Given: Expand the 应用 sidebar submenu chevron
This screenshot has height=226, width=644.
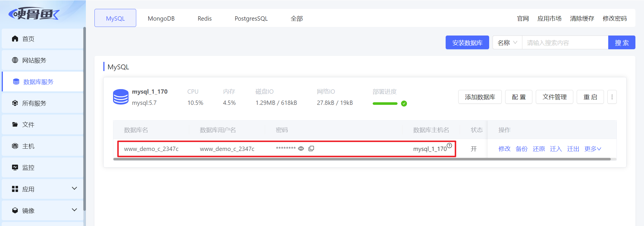Looking at the screenshot, I should pyautogui.click(x=74, y=188).
